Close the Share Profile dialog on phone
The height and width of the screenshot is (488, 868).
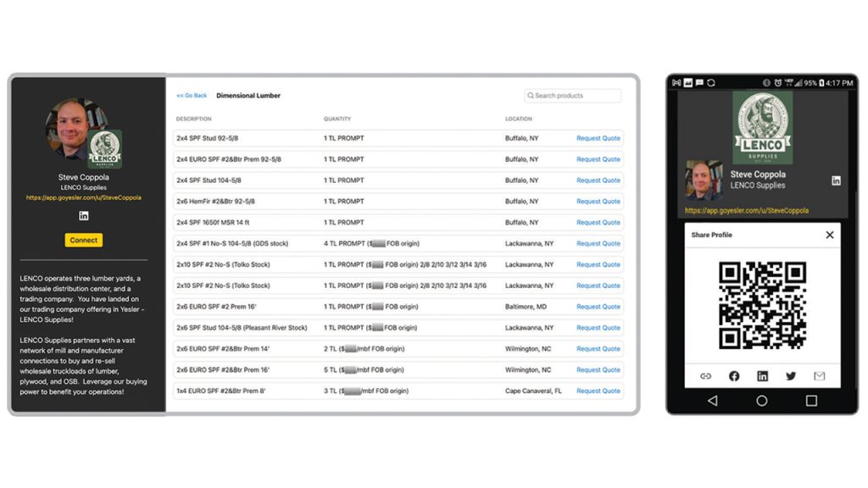(829, 236)
